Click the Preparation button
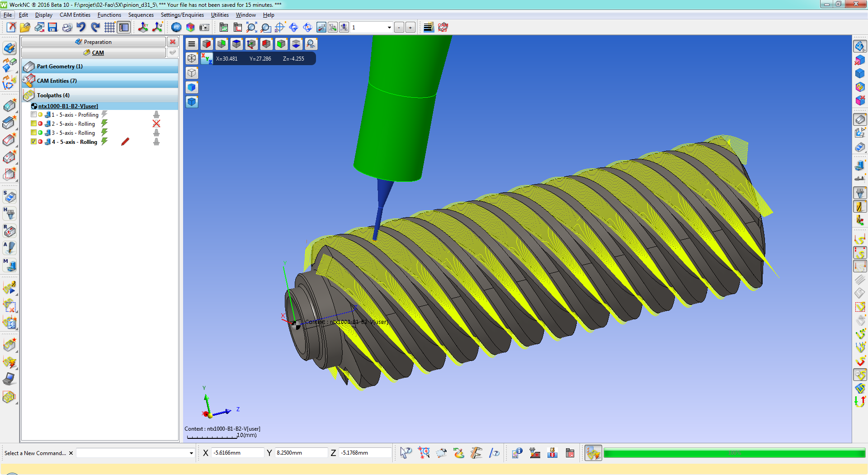 (x=94, y=42)
